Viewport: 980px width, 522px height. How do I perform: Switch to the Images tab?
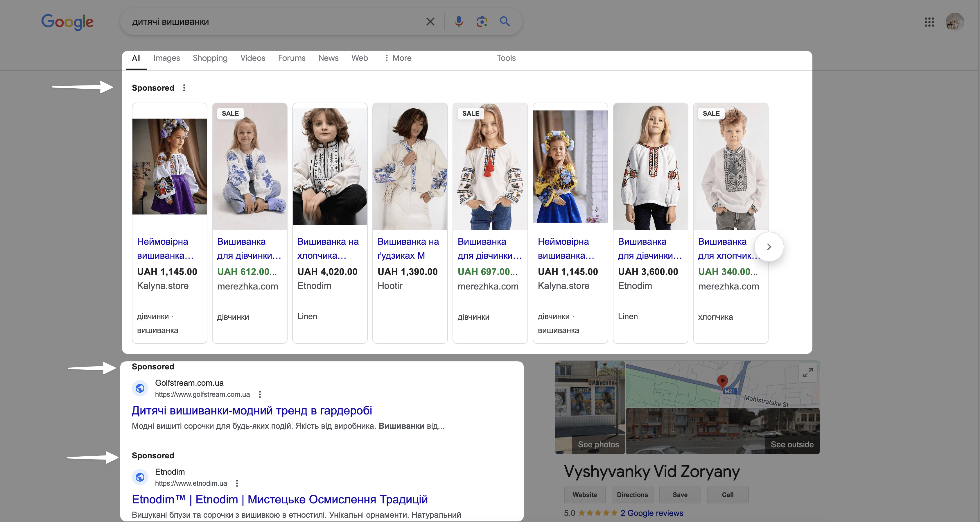coord(167,58)
